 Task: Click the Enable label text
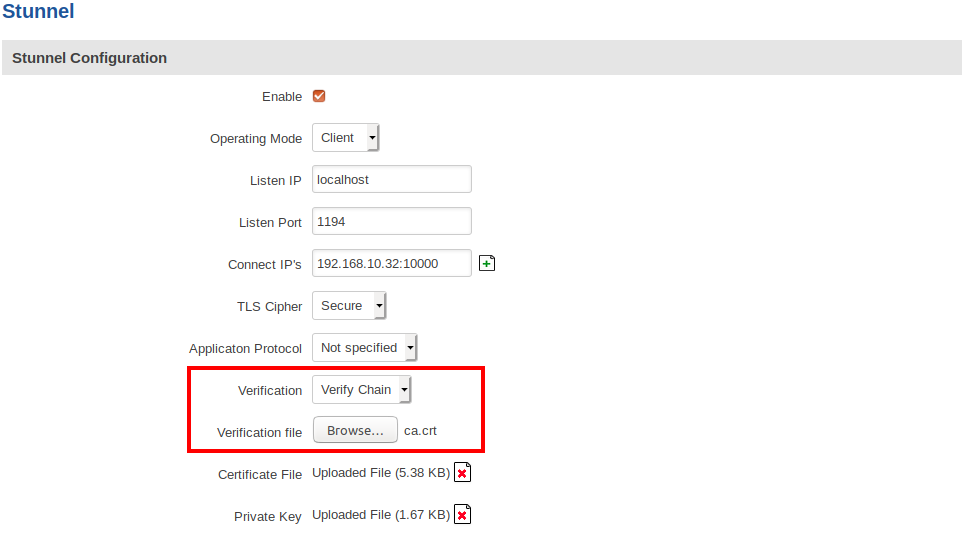pyautogui.click(x=281, y=97)
